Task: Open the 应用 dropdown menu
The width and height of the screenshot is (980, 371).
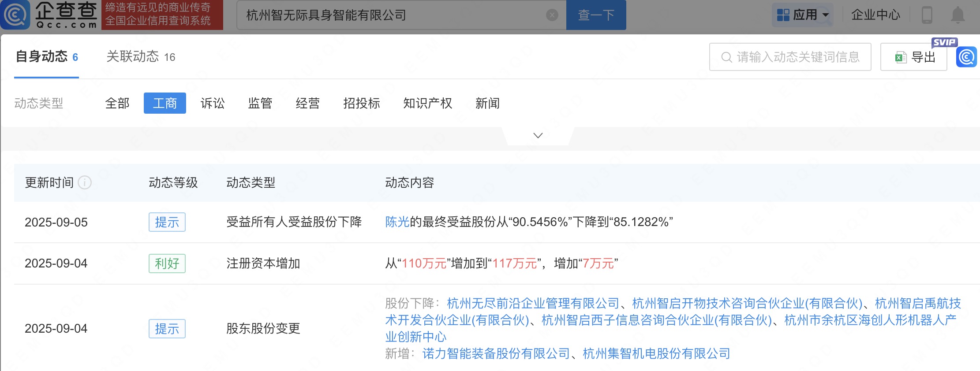Action: point(803,15)
